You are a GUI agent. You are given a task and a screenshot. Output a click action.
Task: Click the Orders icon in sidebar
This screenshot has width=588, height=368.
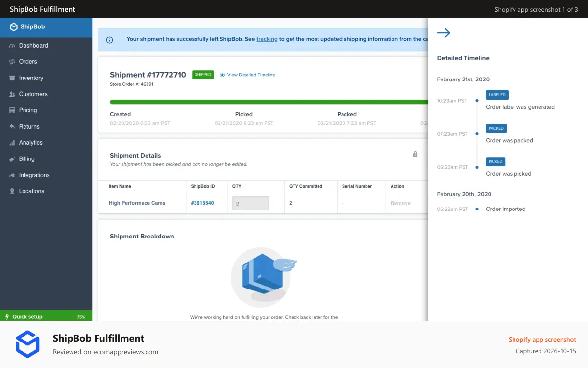[12, 62]
